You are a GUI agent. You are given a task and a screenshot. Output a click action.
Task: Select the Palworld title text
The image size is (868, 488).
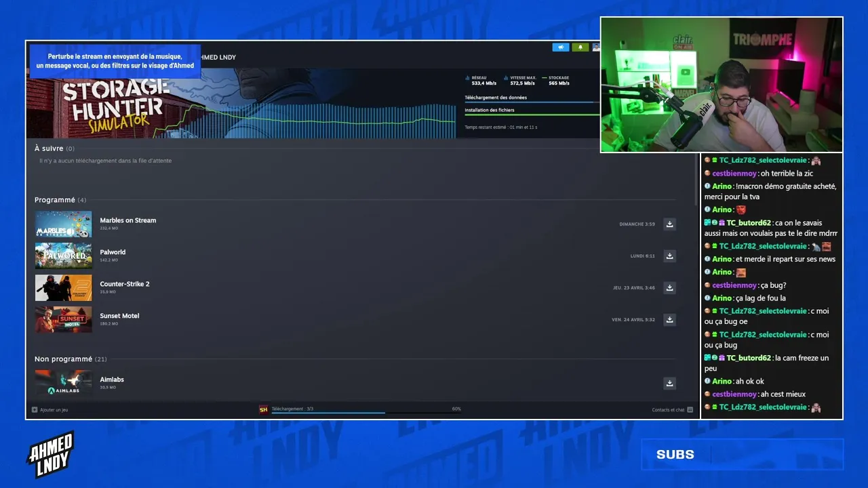coord(113,252)
